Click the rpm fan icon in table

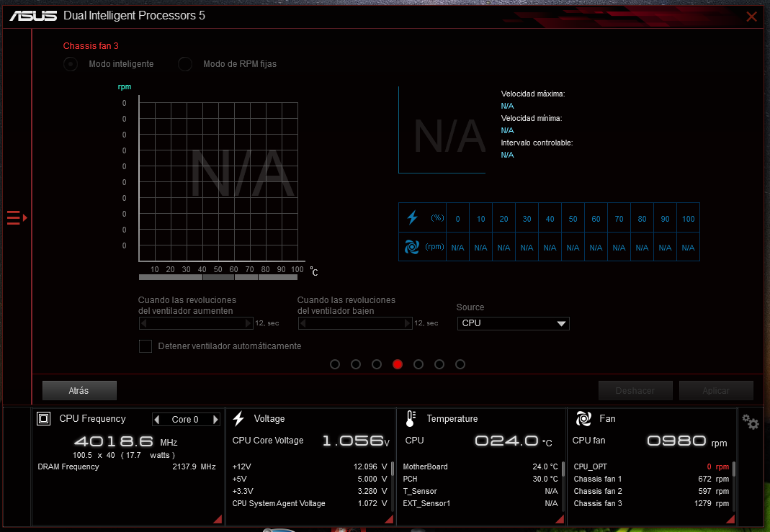click(x=411, y=247)
